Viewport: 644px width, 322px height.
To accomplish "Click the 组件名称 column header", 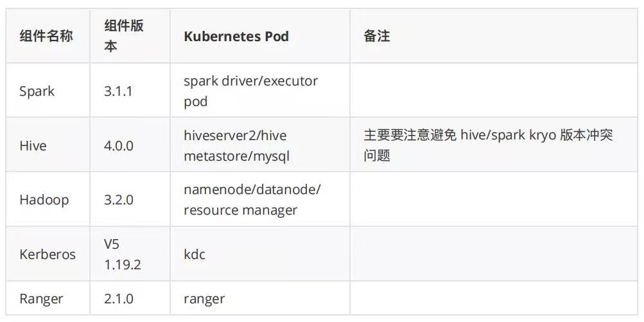I will (x=48, y=36).
